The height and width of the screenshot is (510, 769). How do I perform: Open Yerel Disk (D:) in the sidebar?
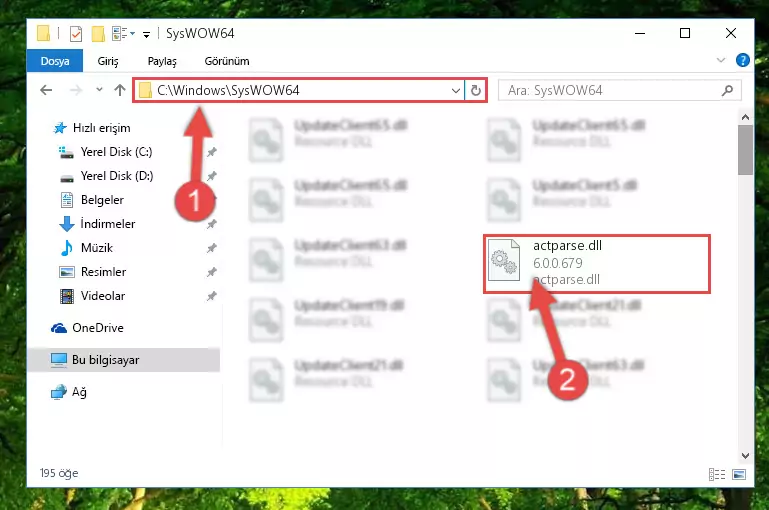(x=117, y=176)
